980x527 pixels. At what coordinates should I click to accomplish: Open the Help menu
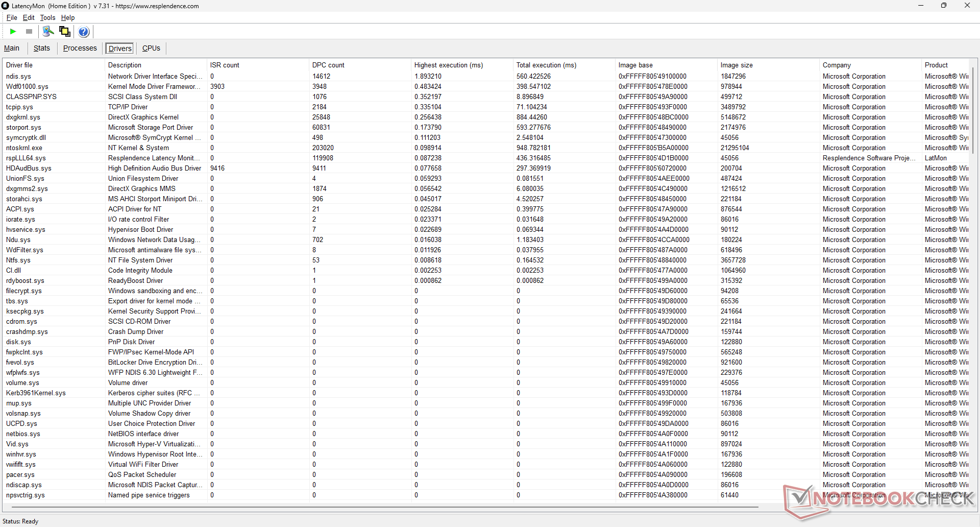coord(68,17)
